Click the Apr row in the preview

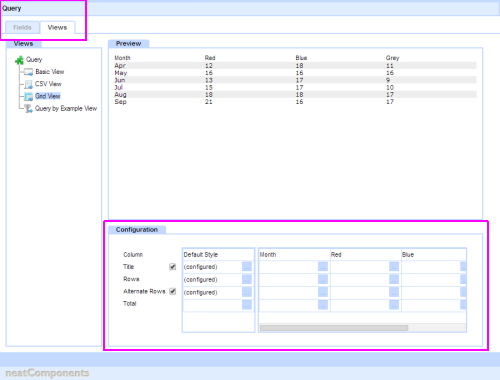(x=295, y=66)
